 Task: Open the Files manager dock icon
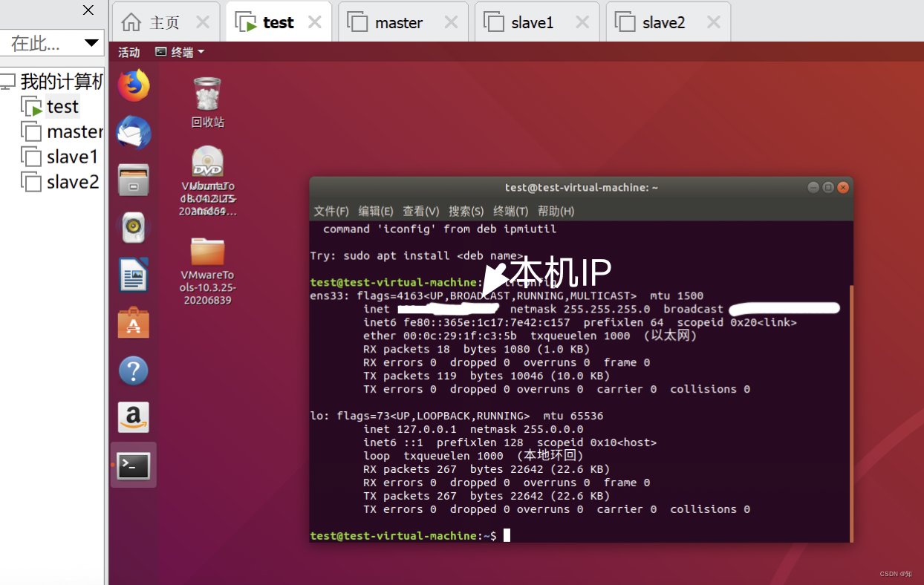(134, 180)
